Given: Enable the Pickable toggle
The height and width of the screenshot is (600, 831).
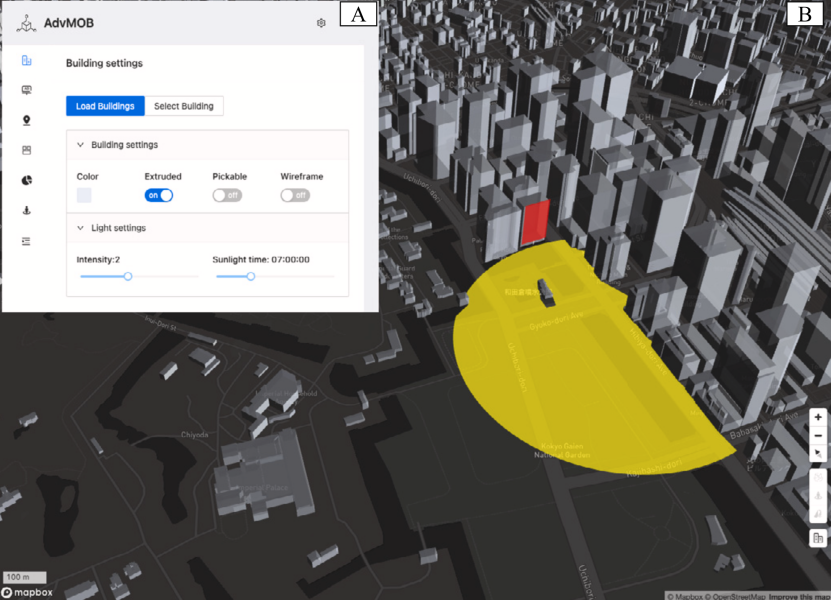Looking at the screenshot, I should 227,195.
